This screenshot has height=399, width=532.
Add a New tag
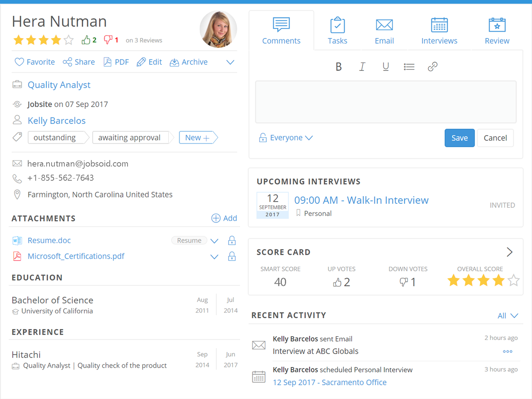pyautogui.click(x=198, y=138)
